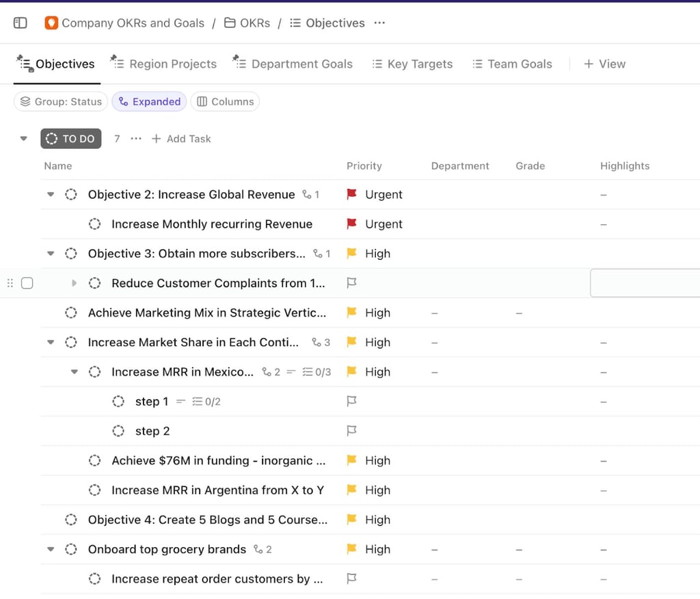Screen dimensions: 700x599
Task: Change status circle of Objective 3
Action: click(71, 253)
